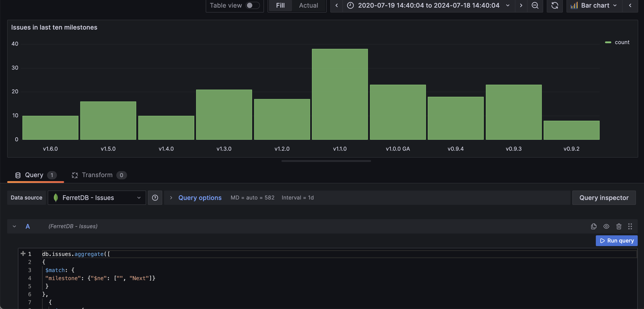The height and width of the screenshot is (309, 644).
Task: Click the refresh query icon
Action: 554,5
